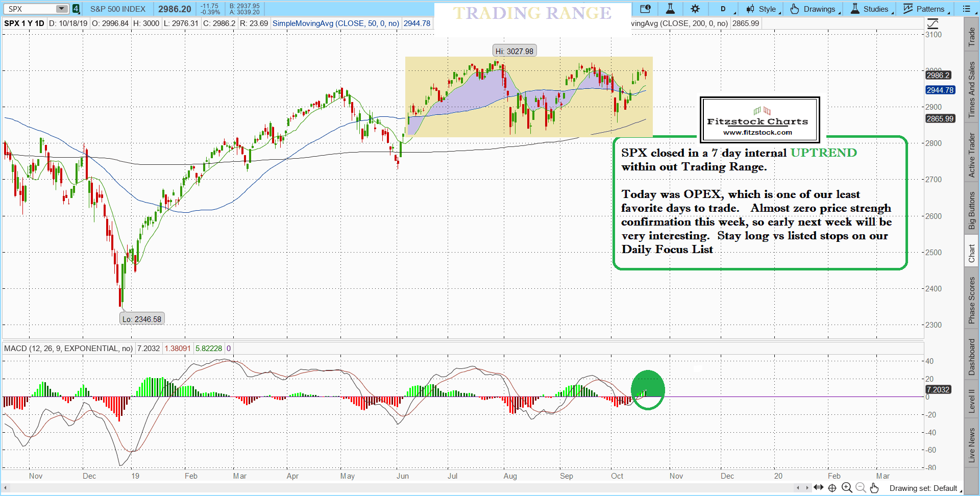Click the price axis scale icon

933,23
